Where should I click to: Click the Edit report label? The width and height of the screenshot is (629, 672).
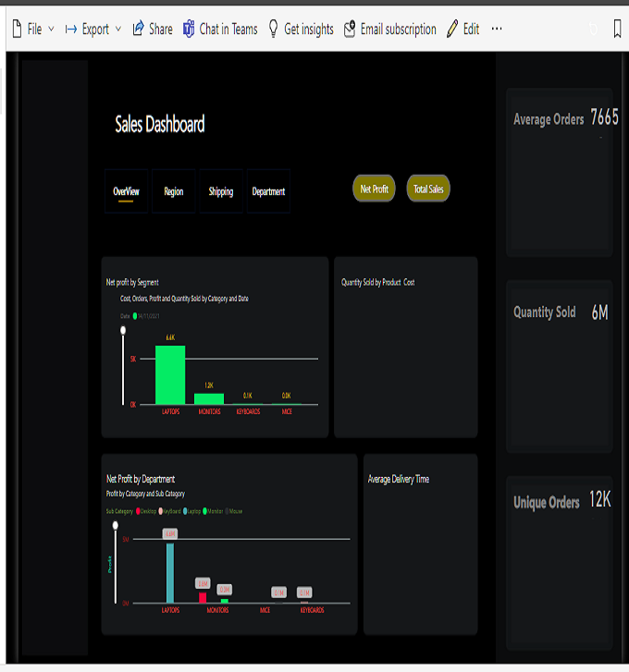[471, 30]
